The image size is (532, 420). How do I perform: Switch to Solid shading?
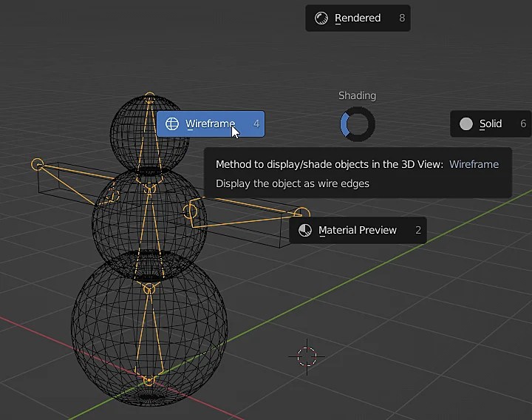491,124
